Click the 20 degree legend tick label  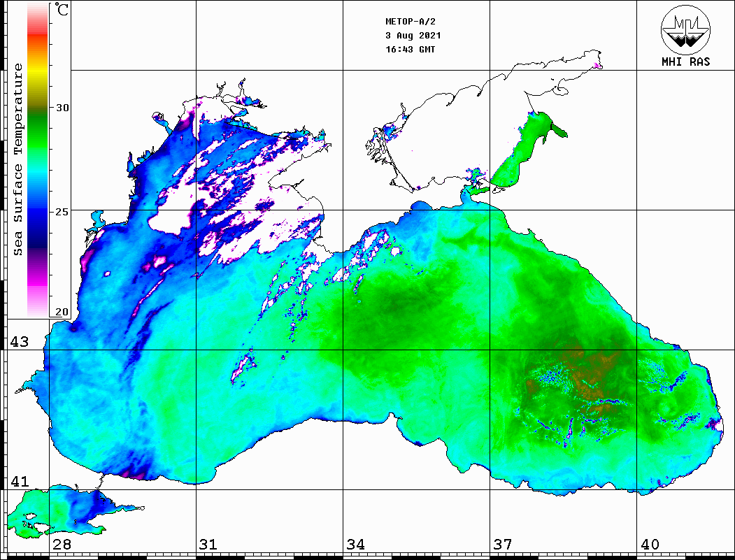point(62,312)
